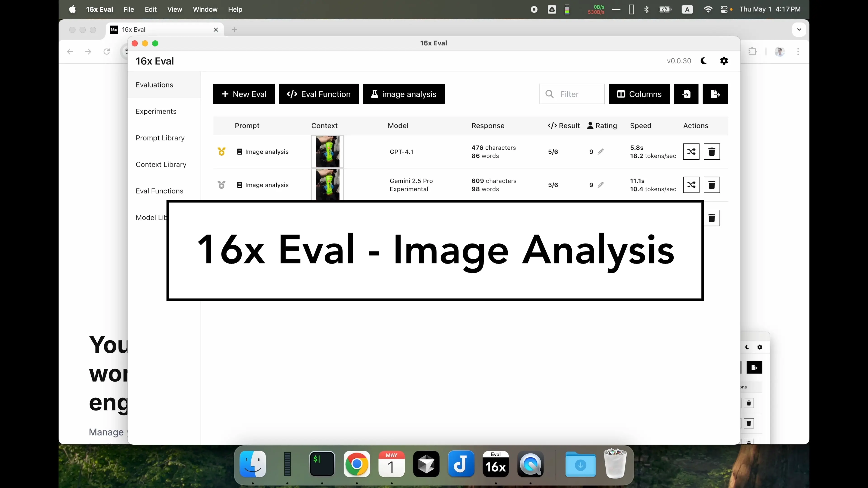This screenshot has width=868, height=488.
Task: Click the New Eval button
Action: coord(244,94)
